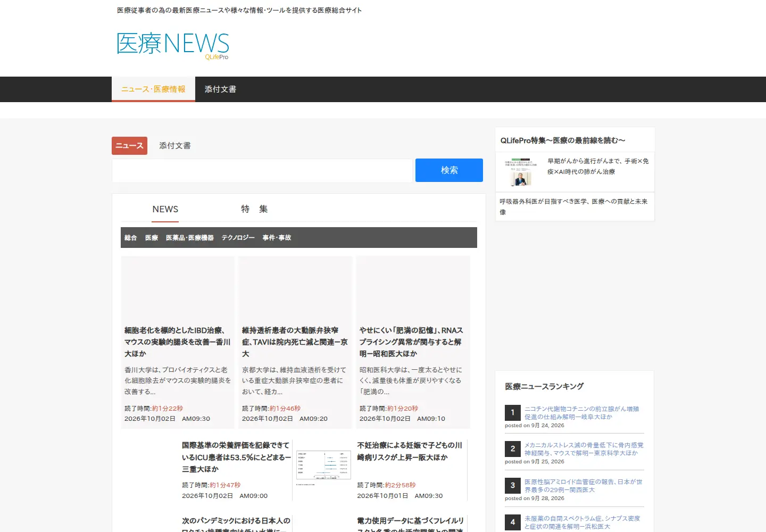Click the rank 1 number badge
766x532 pixels.
pos(513,413)
